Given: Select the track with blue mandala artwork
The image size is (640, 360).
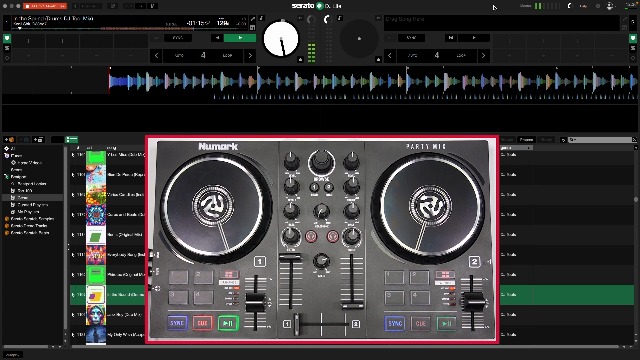Looking at the screenshot, I should (96, 215).
